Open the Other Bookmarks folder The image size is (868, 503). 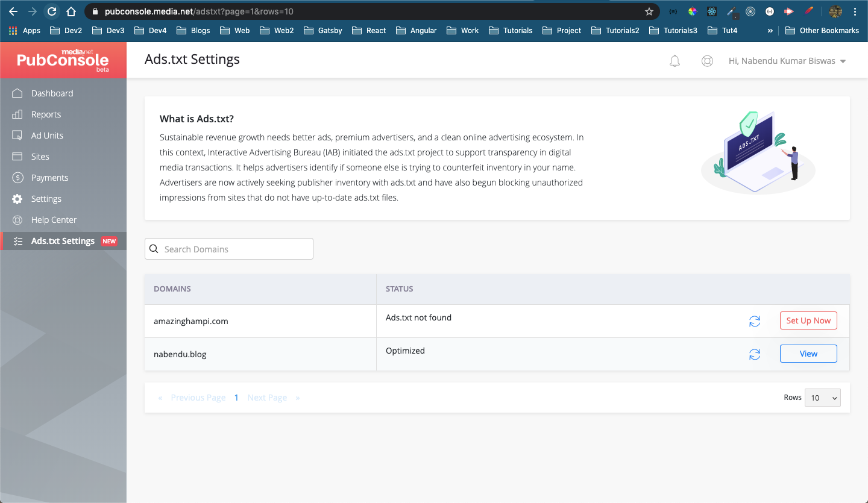pos(822,31)
